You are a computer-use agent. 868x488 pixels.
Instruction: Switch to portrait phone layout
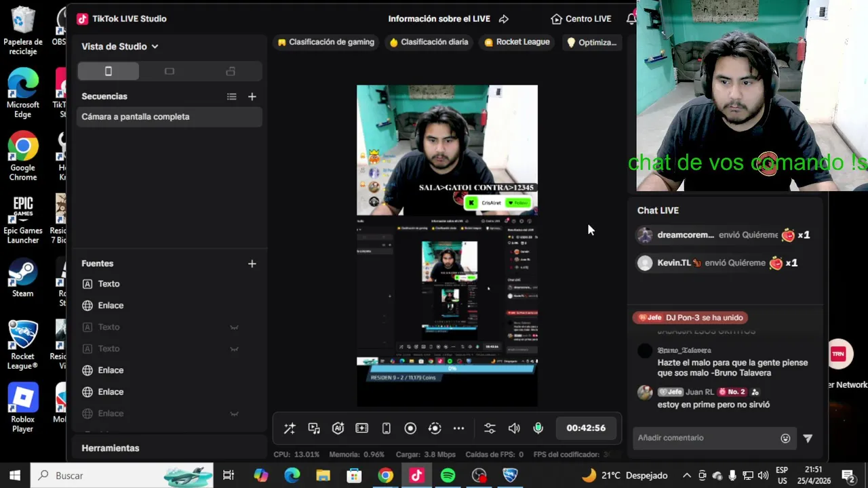(108, 71)
